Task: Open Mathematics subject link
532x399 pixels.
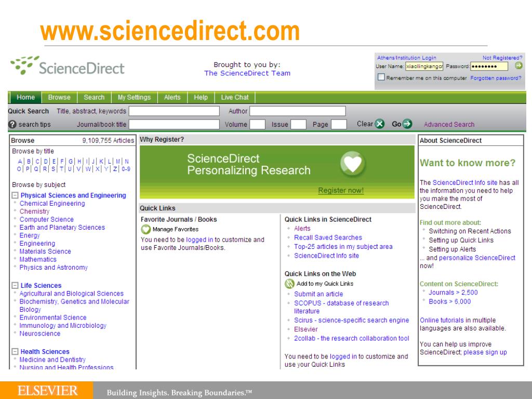Action: 38,260
